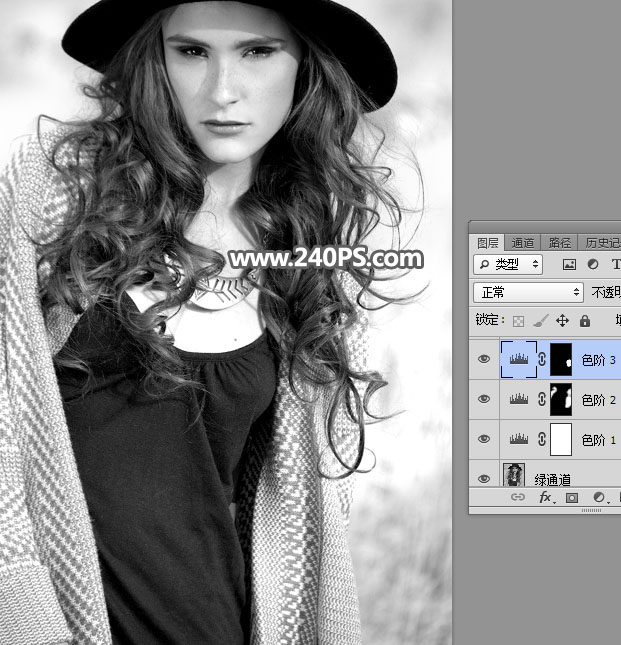Open the fx layer style menu

(546, 497)
